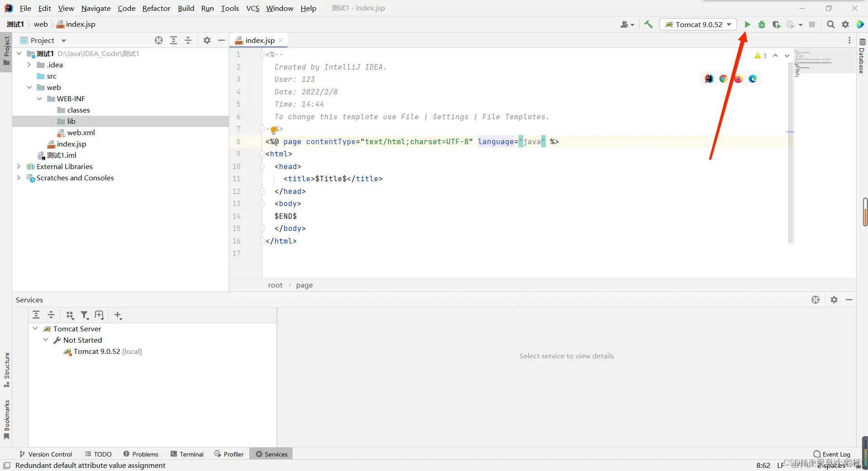
Task: Collapse all services in Services toolbar
Action: pyautogui.click(x=51, y=315)
